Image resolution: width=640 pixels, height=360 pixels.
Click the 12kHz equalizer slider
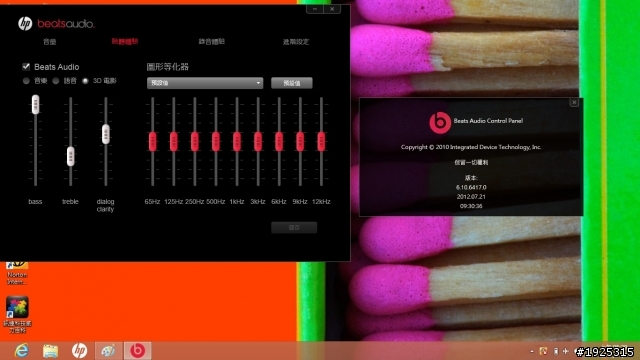click(x=321, y=142)
